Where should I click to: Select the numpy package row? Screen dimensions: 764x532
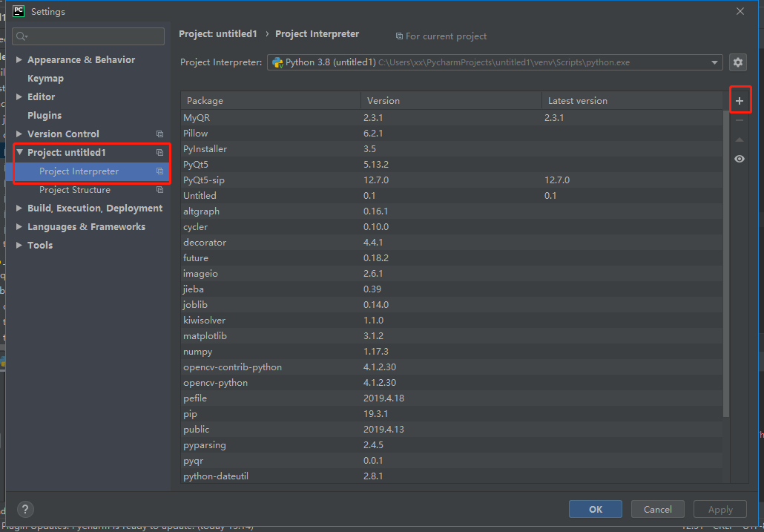tap(452, 351)
